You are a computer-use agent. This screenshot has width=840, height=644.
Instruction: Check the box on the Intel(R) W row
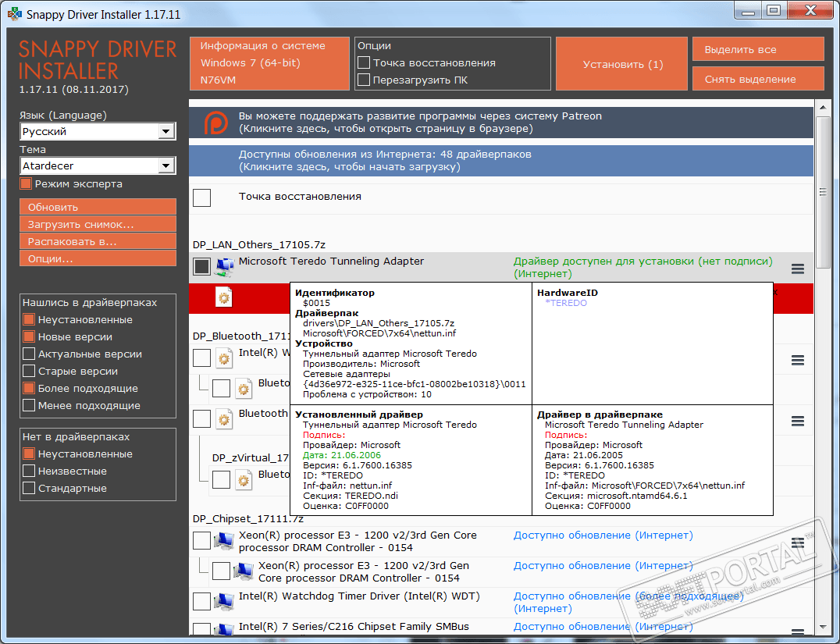tap(202, 358)
